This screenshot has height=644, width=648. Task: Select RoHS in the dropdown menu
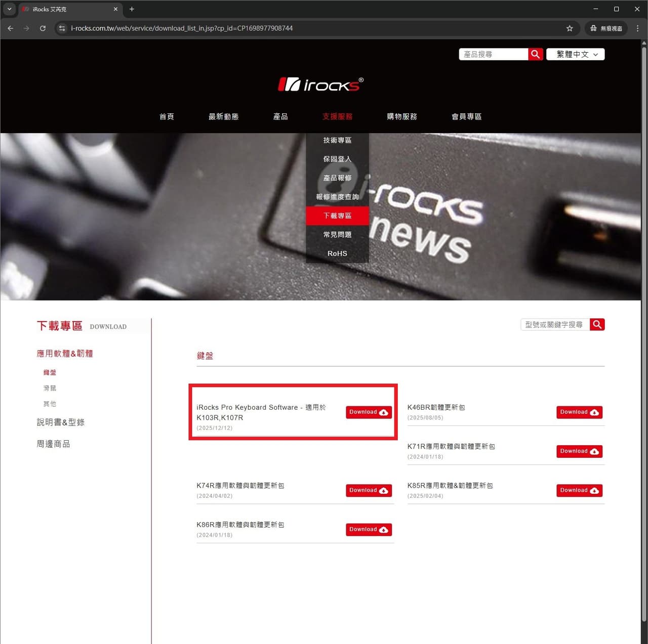337,253
